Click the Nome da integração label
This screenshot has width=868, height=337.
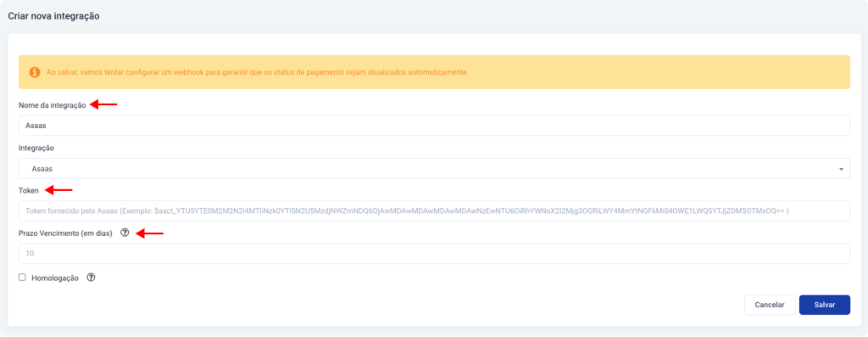click(x=53, y=105)
